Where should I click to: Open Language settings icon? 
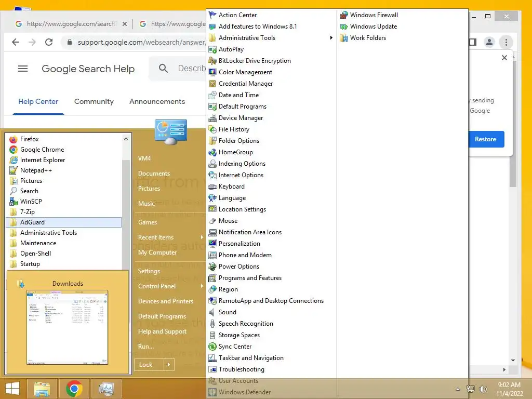pyautogui.click(x=212, y=198)
